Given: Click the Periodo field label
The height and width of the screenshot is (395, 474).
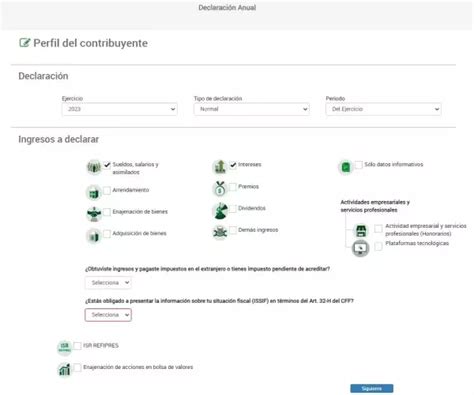Looking at the screenshot, I should (x=335, y=98).
